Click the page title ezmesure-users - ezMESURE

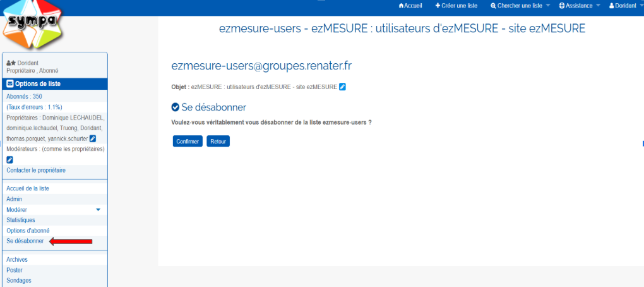click(402, 28)
